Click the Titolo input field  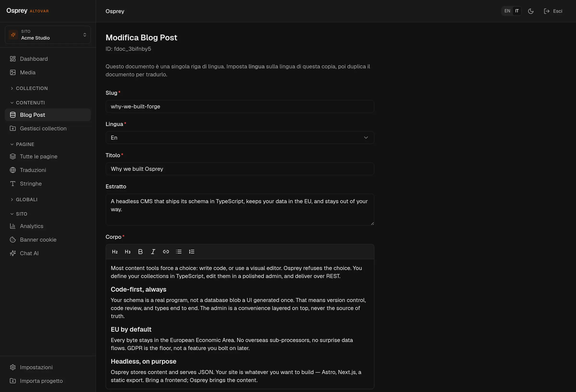[240, 169]
